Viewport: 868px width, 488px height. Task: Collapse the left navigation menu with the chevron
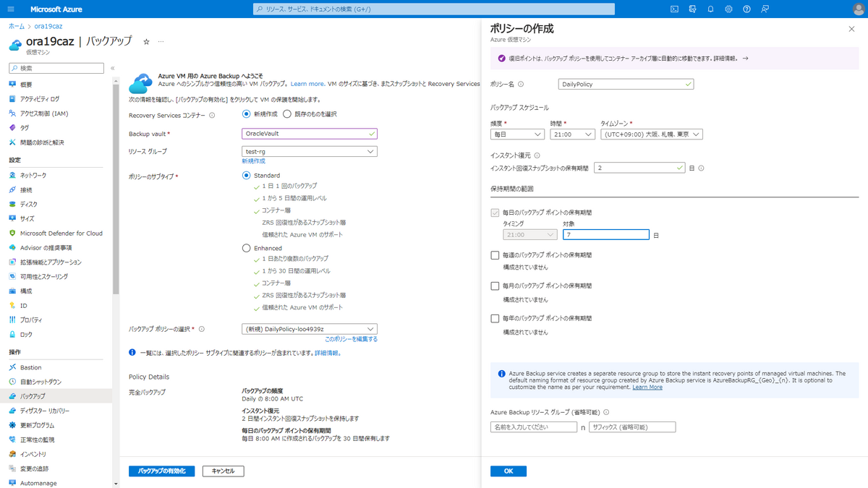(x=112, y=68)
